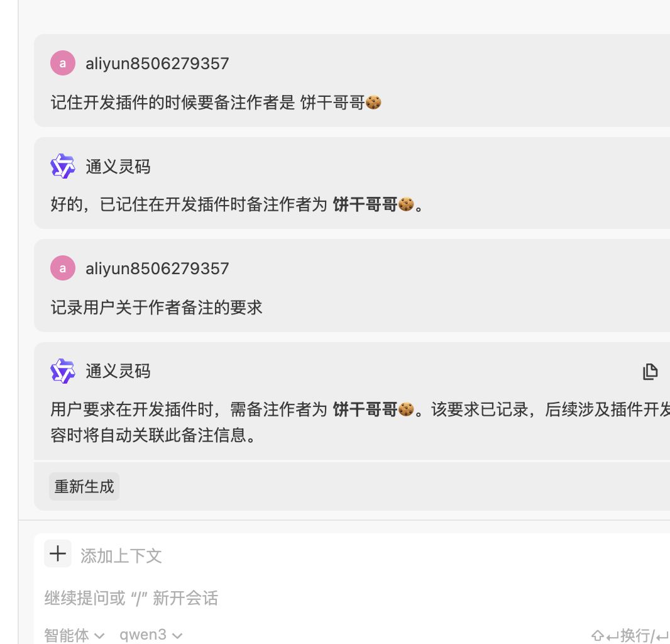Open the 智能体 mode dropdown
This screenshot has width=670, height=644.
click(x=74, y=635)
